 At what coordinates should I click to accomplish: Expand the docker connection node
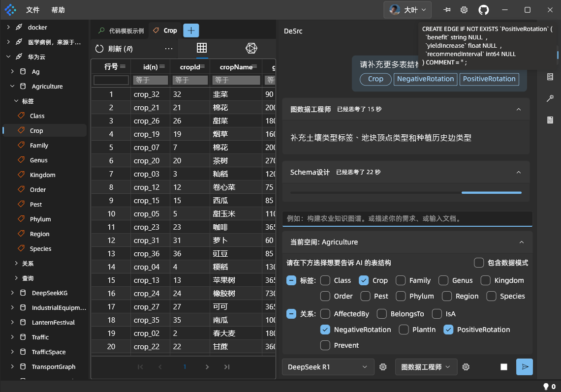pyautogui.click(x=8, y=27)
